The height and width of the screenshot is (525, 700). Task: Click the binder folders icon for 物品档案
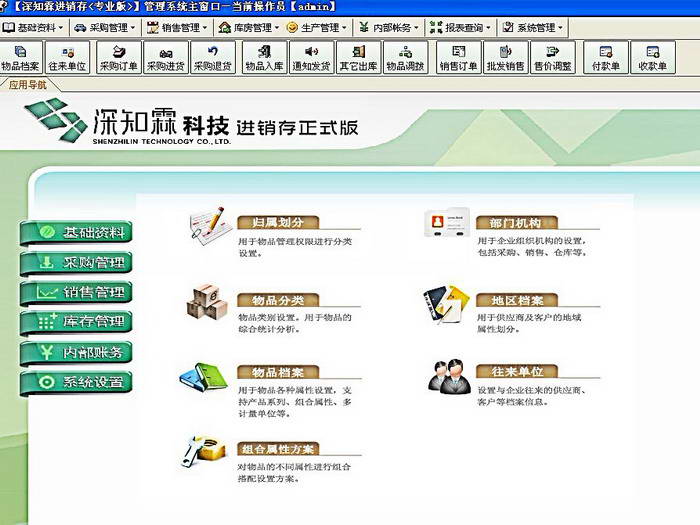point(204,377)
